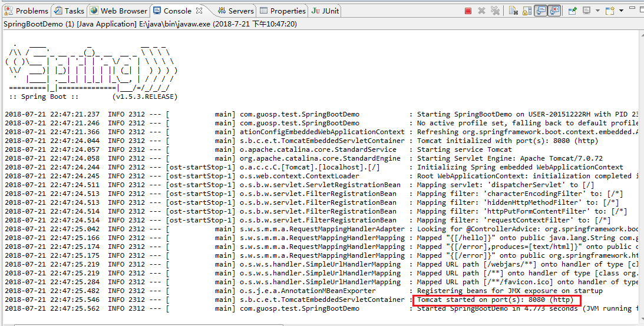Image resolution: width=644 pixels, height=326 pixels.
Task: Click the Display Selected Console monitor icon
Action: (586, 11)
